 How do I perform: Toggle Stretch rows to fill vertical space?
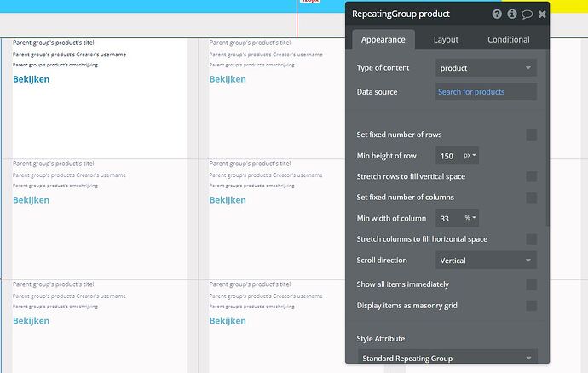click(532, 176)
